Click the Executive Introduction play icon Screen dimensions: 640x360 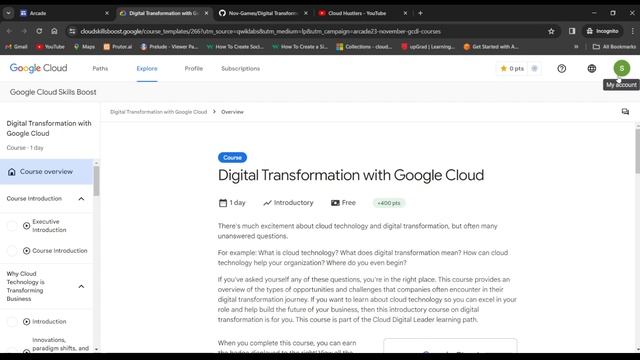pyautogui.click(x=27, y=226)
